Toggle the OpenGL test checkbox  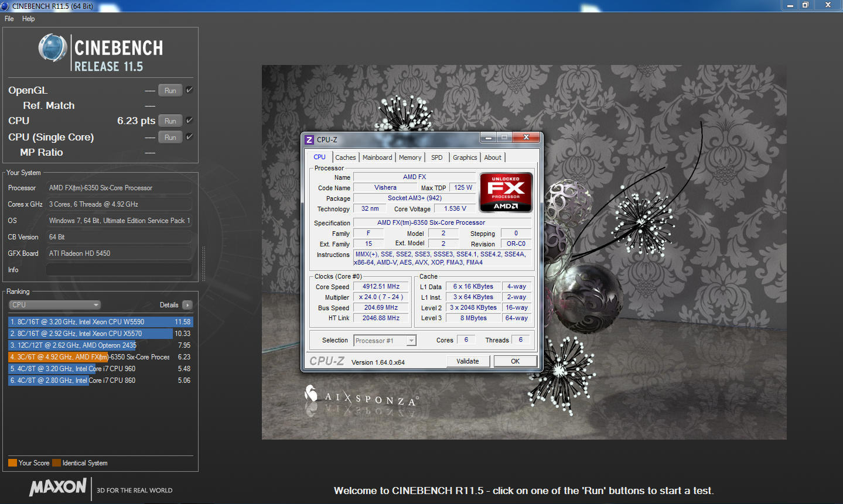point(189,90)
